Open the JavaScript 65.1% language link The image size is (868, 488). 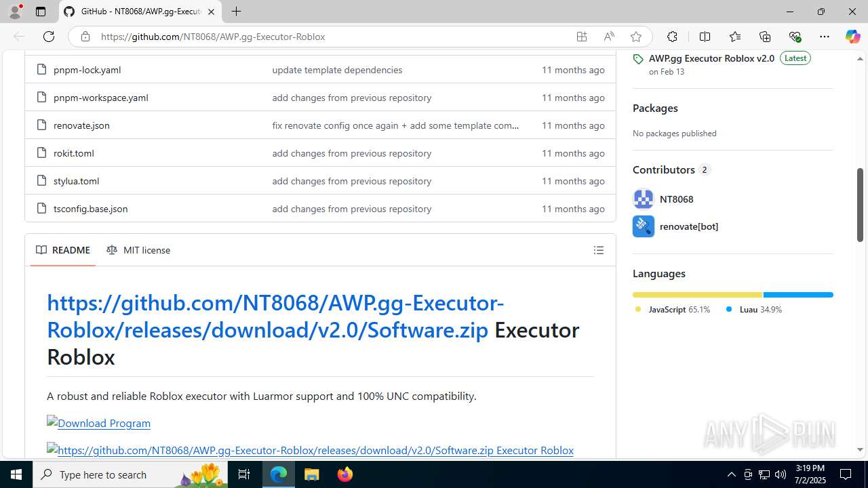(673, 310)
